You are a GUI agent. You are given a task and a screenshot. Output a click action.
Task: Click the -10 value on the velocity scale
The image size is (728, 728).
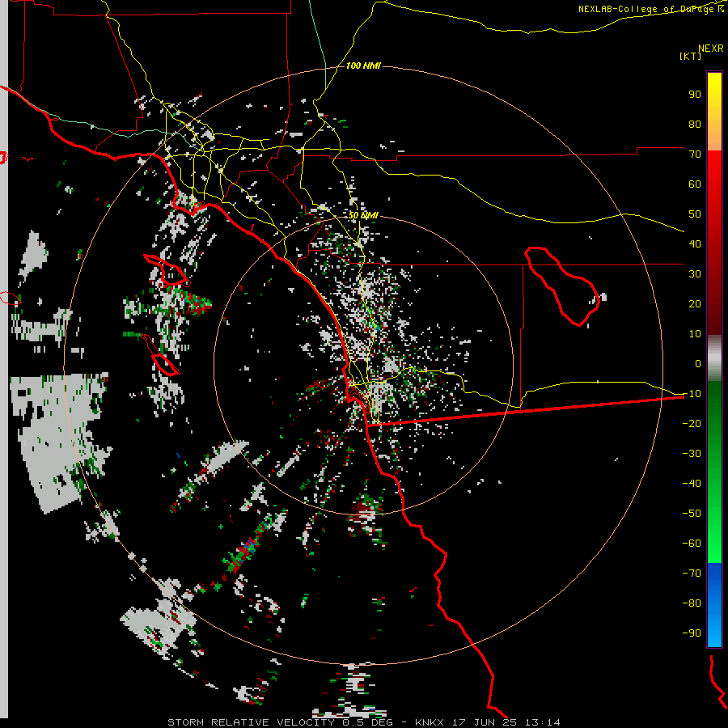tap(692, 394)
